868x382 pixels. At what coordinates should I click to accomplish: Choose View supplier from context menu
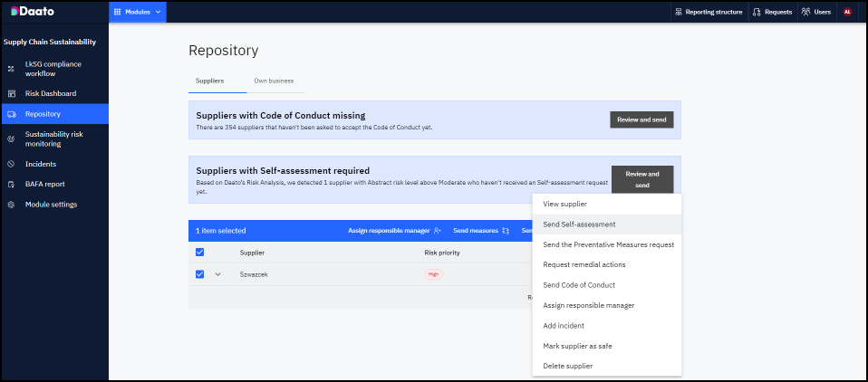point(607,204)
